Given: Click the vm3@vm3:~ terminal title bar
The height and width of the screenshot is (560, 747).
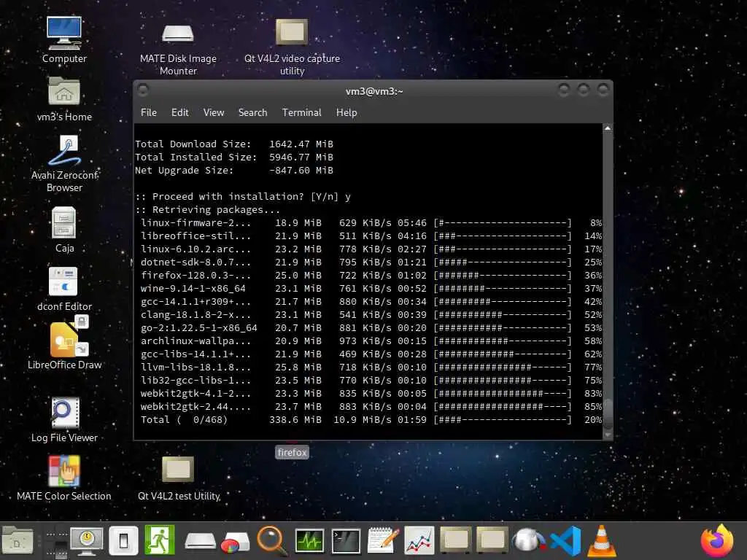Looking at the screenshot, I should tap(373, 91).
